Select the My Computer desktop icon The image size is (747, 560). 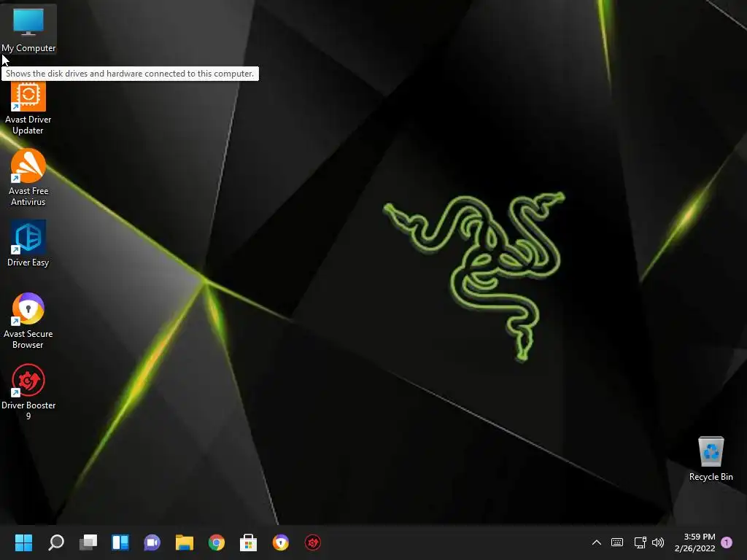click(28, 29)
